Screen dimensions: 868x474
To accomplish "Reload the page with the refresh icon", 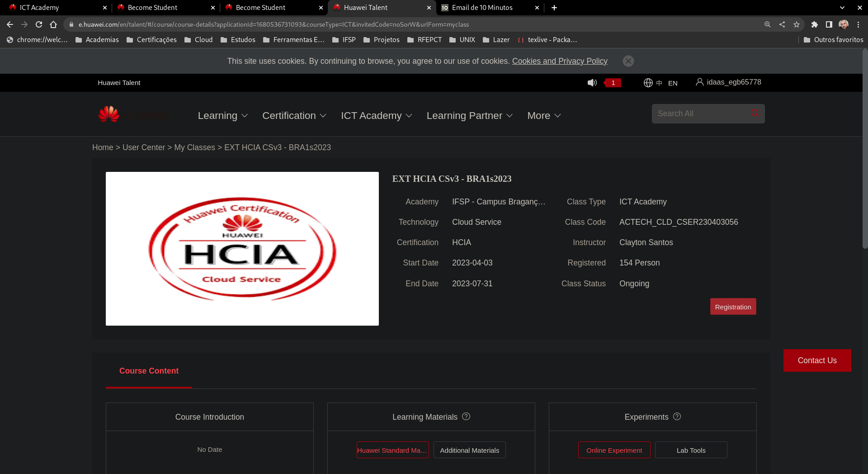I will click(x=39, y=24).
